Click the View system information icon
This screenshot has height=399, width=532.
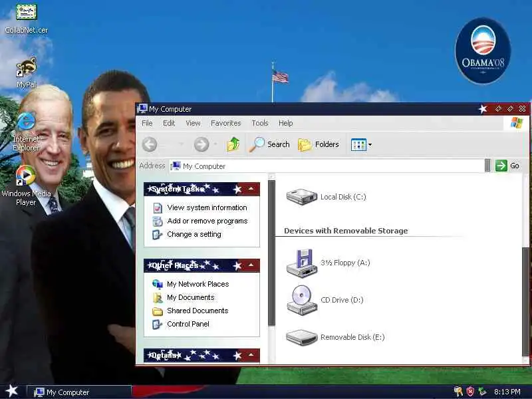[158, 207]
